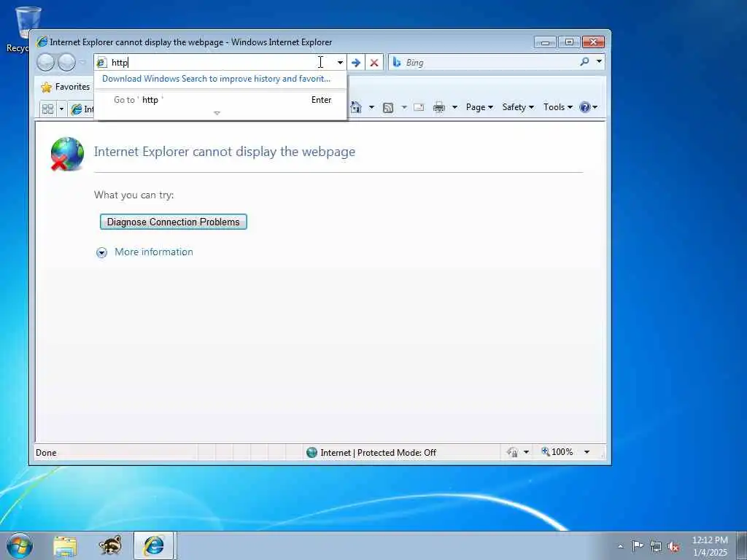This screenshot has width=747, height=560.
Task: Click the Home page icon
Action: pos(356,107)
